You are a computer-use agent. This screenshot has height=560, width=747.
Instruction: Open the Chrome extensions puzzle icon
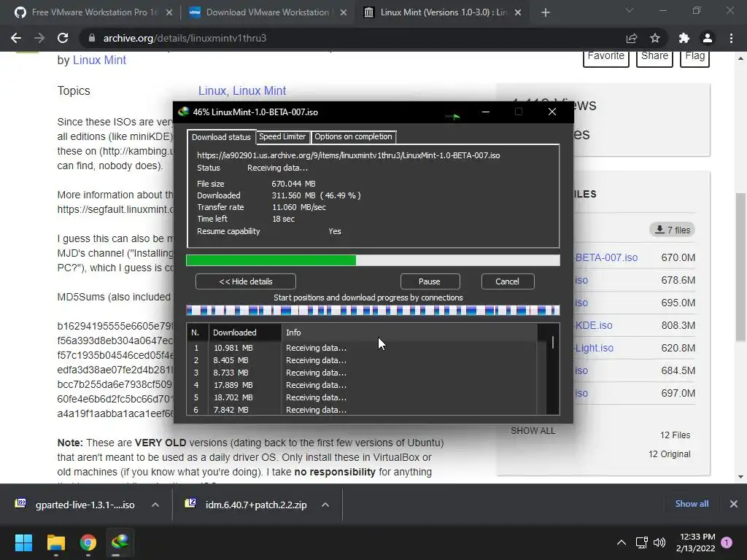pyautogui.click(x=684, y=38)
